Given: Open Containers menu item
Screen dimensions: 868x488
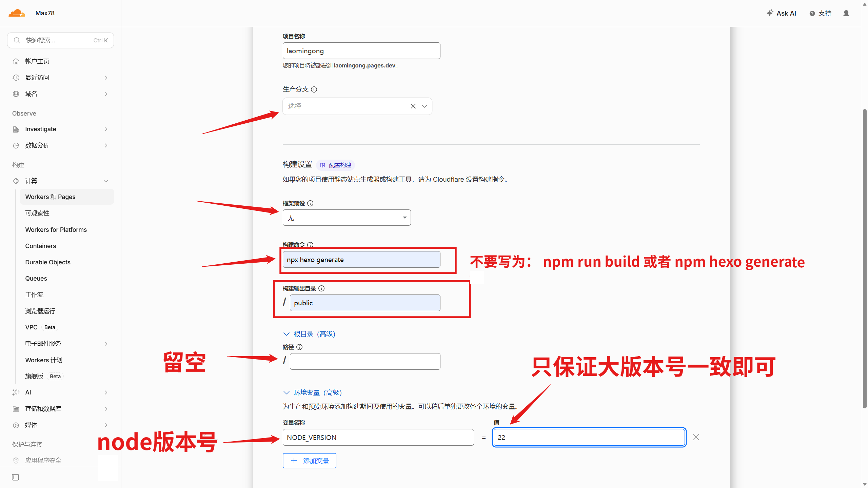Looking at the screenshot, I should [67, 246].
